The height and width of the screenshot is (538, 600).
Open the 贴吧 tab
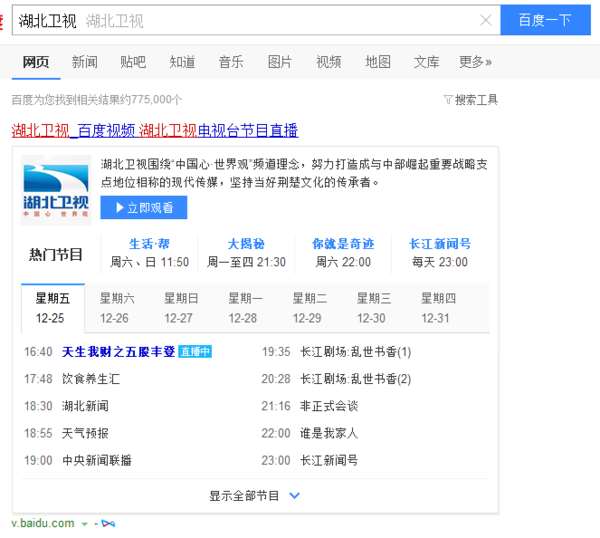[x=133, y=62]
